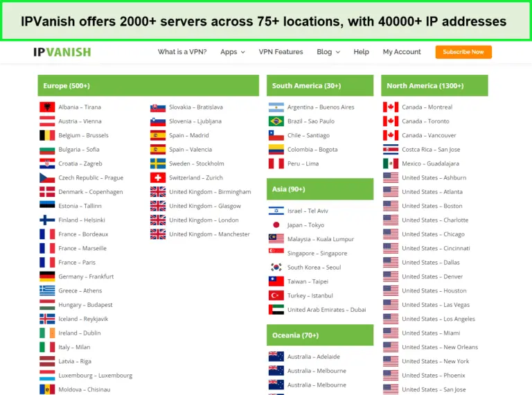This screenshot has height=395, width=532.
Task: Click the Argentina flag icon
Action: pyautogui.click(x=276, y=107)
